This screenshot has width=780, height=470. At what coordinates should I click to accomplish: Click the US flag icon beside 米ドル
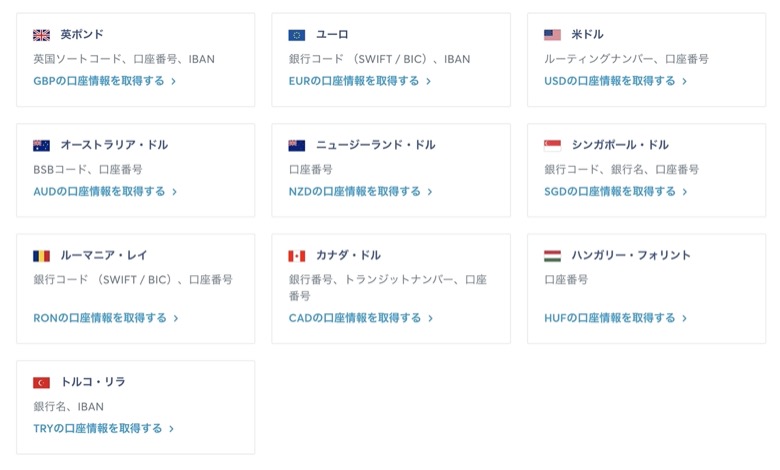(x=552, y=35)
